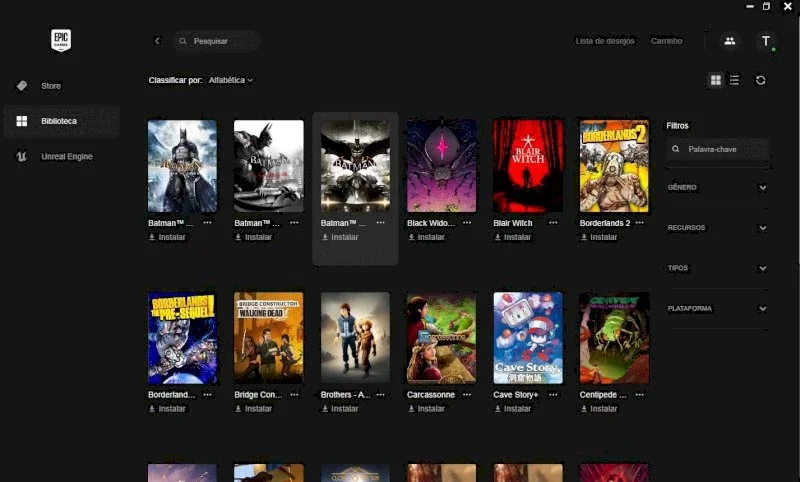Open more options for Bridge Constructor
Viewport: 800px width, 482px height.
point(294,394)
